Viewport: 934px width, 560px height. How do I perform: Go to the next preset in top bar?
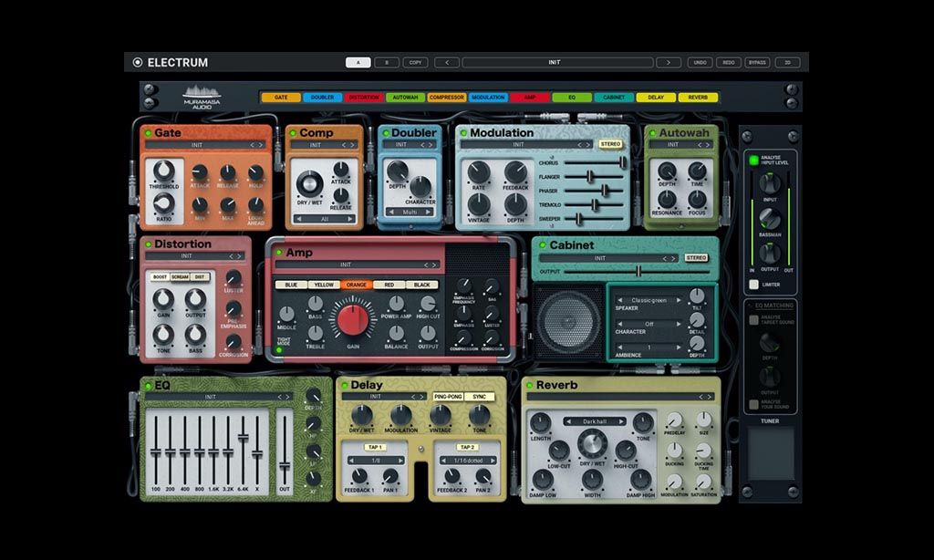(669, 62)
